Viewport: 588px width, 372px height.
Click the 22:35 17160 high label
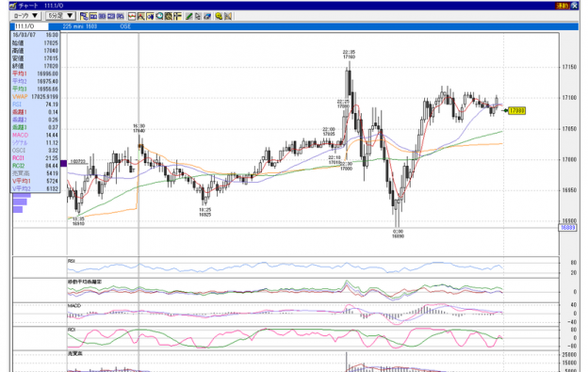pyautogui.click(x=349, y=55)
